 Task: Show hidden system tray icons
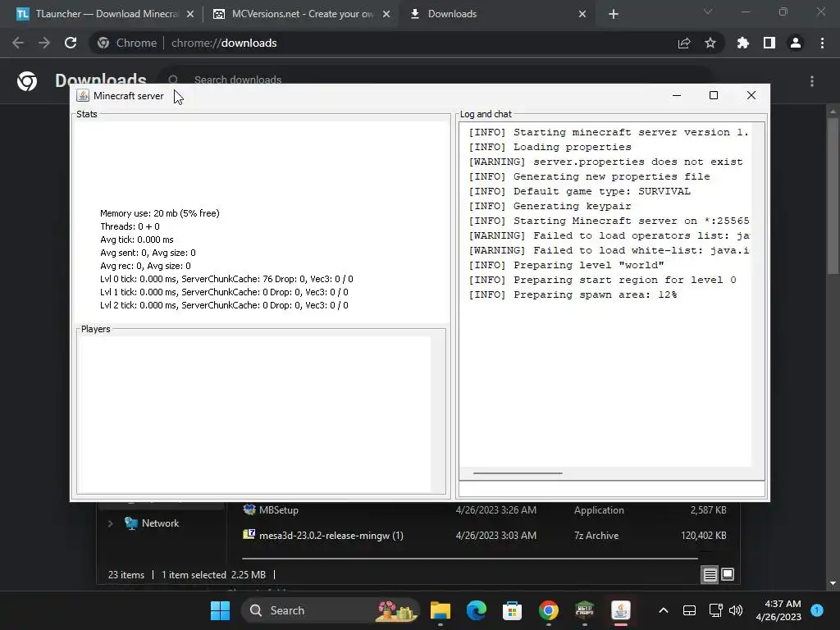[x=663, y=610]
